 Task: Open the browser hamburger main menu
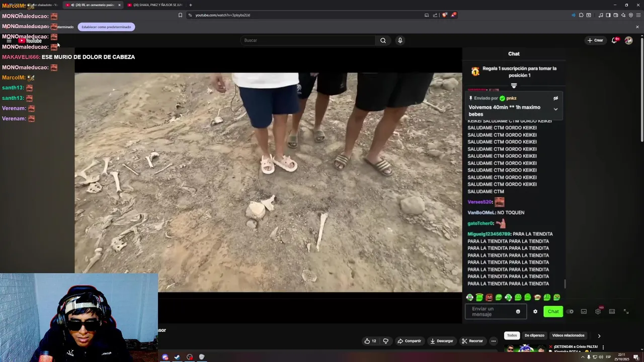click(x=638, y=15)
